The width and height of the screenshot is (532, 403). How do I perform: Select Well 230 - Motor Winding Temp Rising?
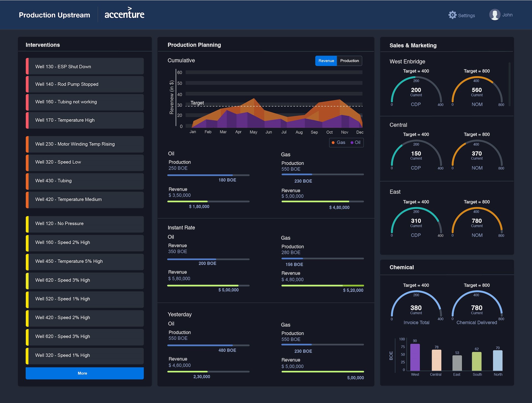coord(85,144)
